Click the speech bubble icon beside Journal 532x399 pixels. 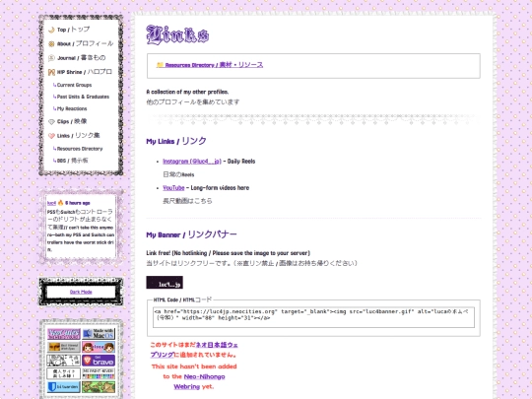click(x=51, y=58)
